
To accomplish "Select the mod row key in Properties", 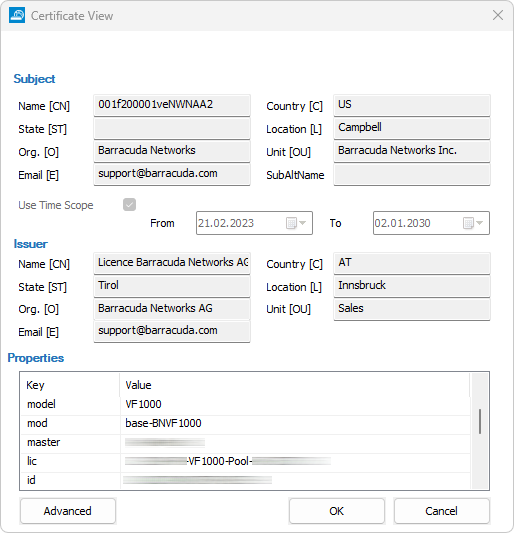I will (37, 423).
